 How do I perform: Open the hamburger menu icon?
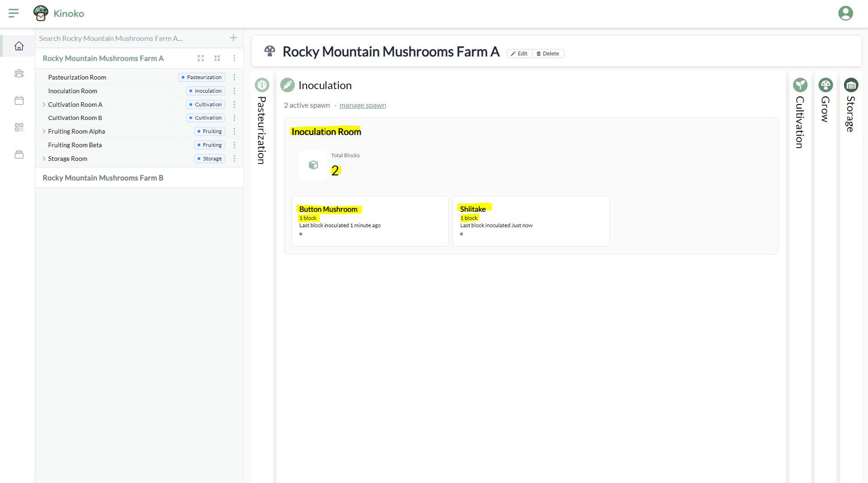tap(14, 13)
